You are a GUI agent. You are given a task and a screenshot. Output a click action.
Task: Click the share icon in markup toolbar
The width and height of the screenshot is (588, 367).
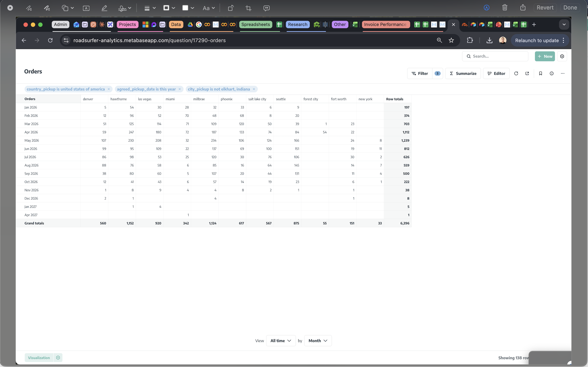[x=523, y=8]
